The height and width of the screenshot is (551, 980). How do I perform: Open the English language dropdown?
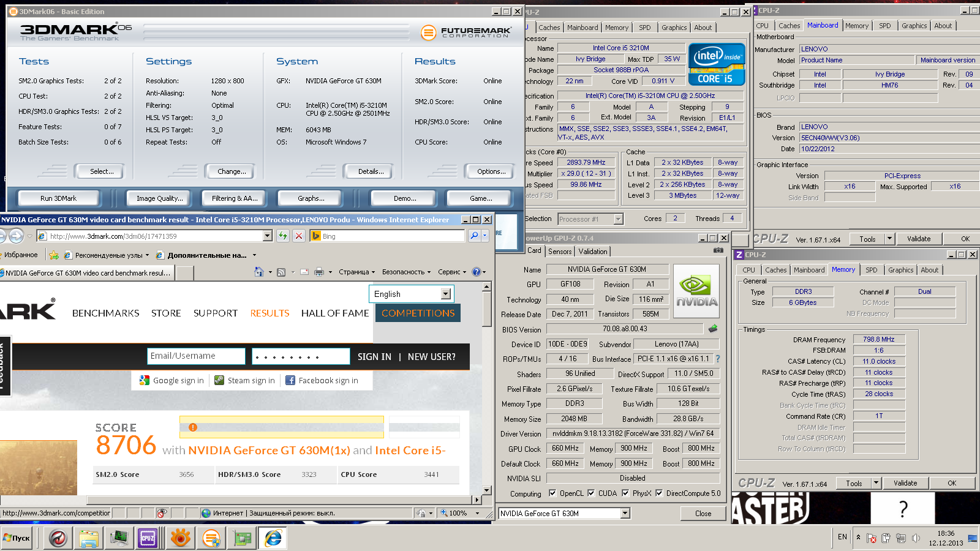tap(446, 294)
